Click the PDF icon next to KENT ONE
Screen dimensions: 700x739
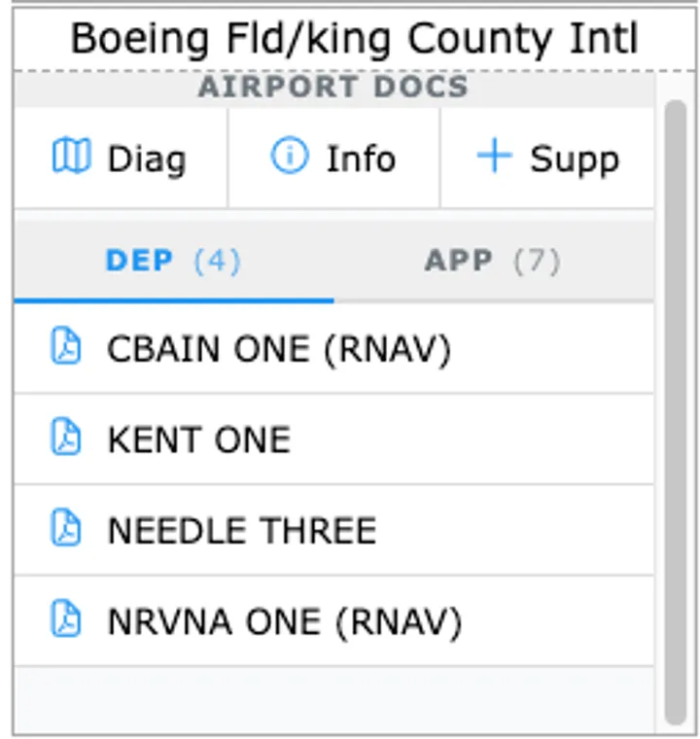[x=66, y=439]
